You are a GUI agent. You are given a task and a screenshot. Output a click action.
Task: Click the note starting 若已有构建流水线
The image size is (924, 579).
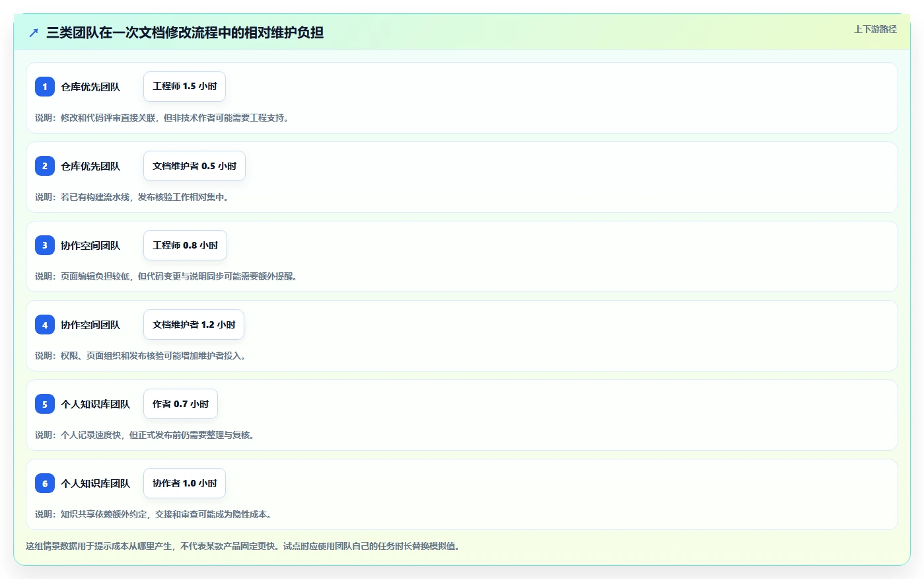pos(133,197)
